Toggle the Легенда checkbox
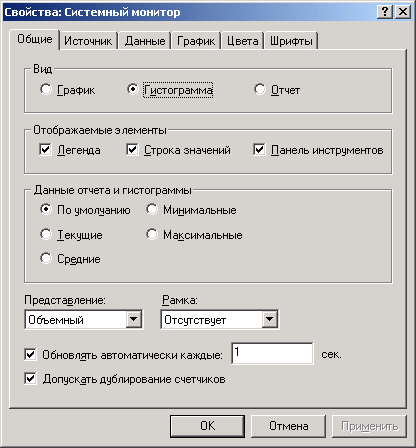 coord(45,150)
